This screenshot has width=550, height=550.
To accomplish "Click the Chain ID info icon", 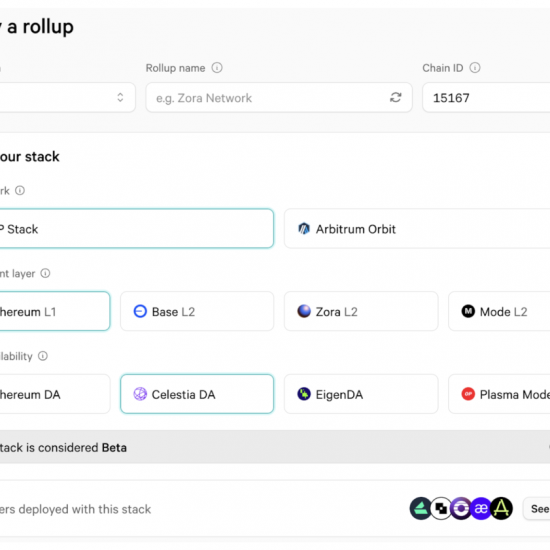I will click(x=475, y=67).
